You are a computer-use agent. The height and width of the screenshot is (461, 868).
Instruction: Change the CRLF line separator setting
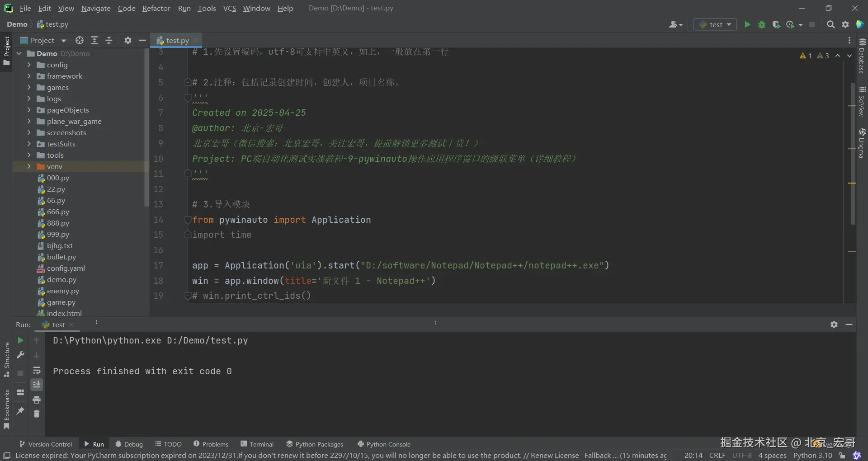(x=717, y=455)
